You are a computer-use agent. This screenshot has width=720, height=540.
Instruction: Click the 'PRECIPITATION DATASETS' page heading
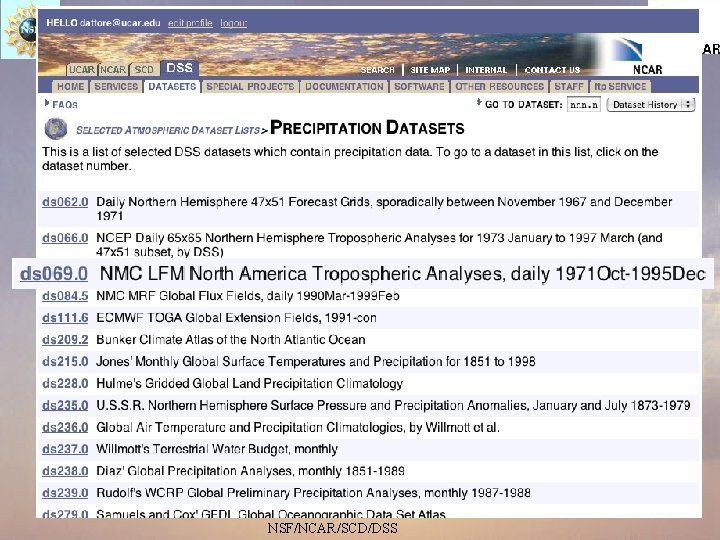pyautogui.click(x=367, y=128)
